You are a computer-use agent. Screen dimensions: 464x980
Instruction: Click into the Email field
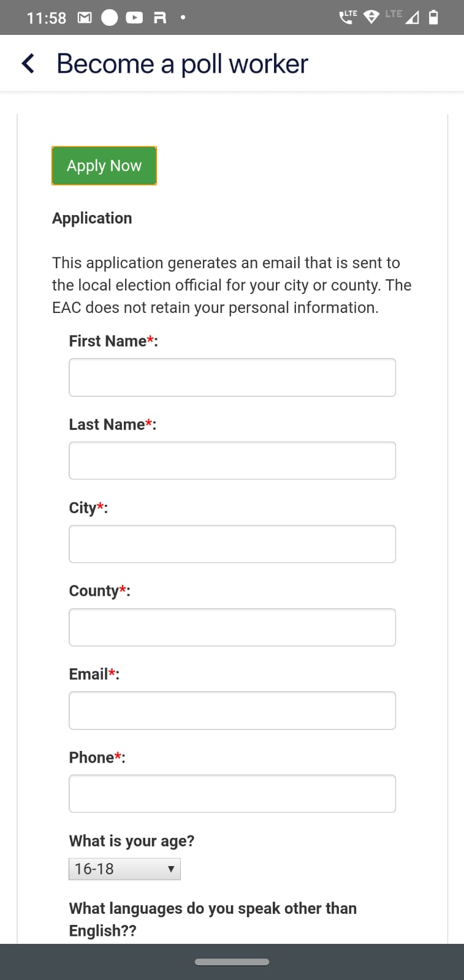click(232, 710)
